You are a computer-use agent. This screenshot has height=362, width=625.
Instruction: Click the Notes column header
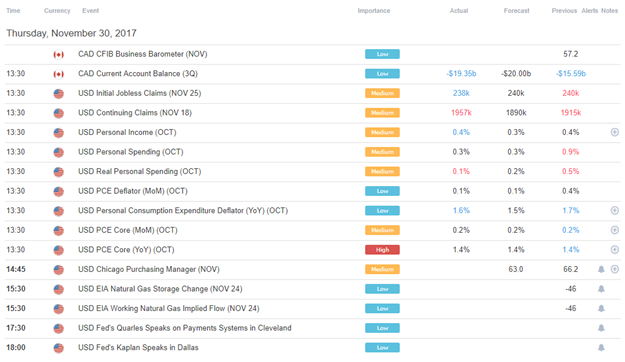609,11
